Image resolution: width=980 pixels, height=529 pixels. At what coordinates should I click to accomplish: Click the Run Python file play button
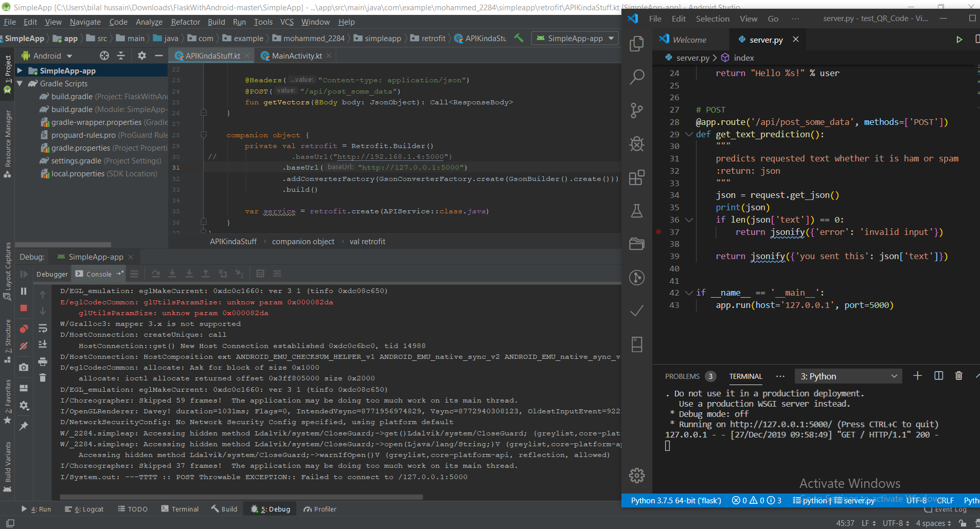pos(959,40)
